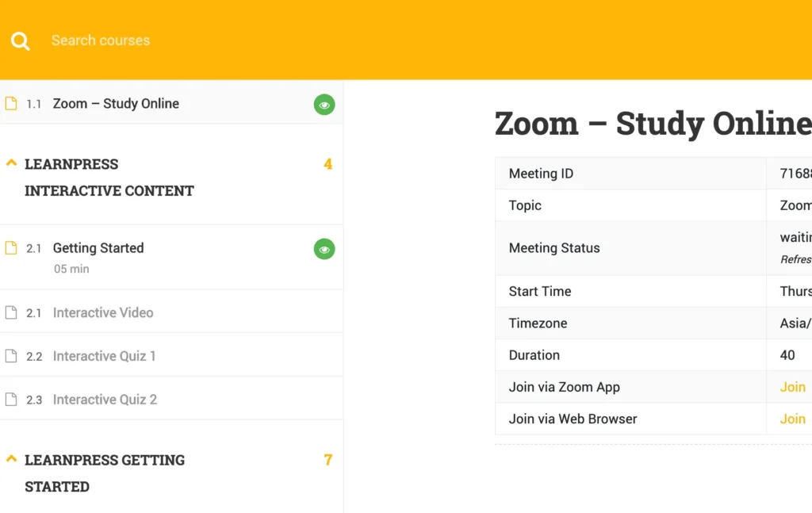The image size is (812, 513).
Task: Click the Start Time table cell
Action: pyautogui.click(x=630, y=292)
